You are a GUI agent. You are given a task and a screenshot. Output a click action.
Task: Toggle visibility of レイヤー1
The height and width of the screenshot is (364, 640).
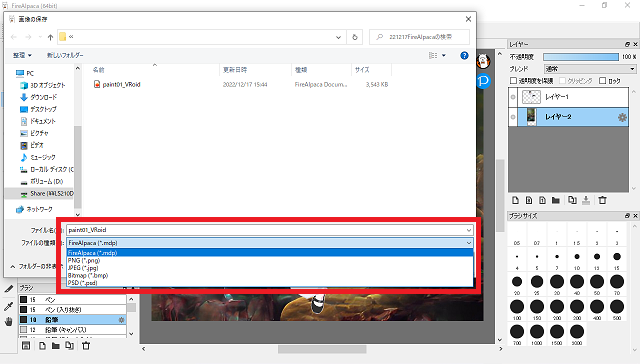tap(513, 97)
